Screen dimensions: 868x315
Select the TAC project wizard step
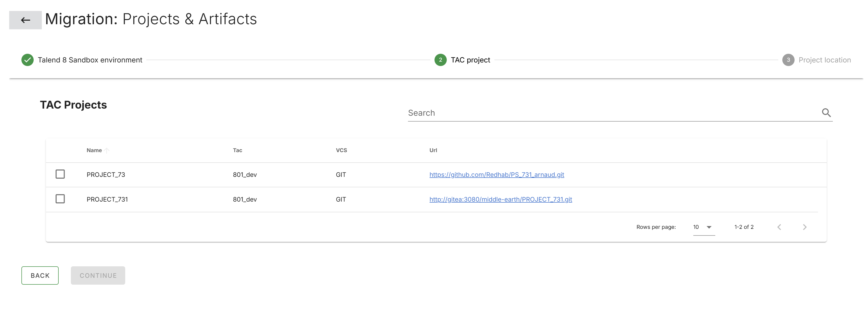470,60
